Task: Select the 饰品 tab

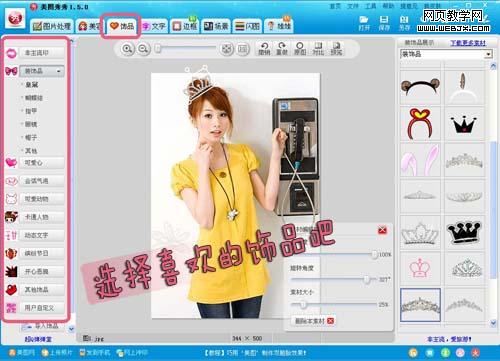Action: [122, 26]
